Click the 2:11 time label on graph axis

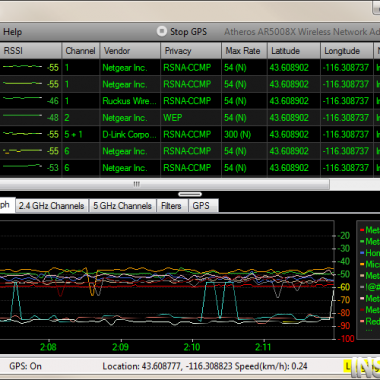coord(263,347)
